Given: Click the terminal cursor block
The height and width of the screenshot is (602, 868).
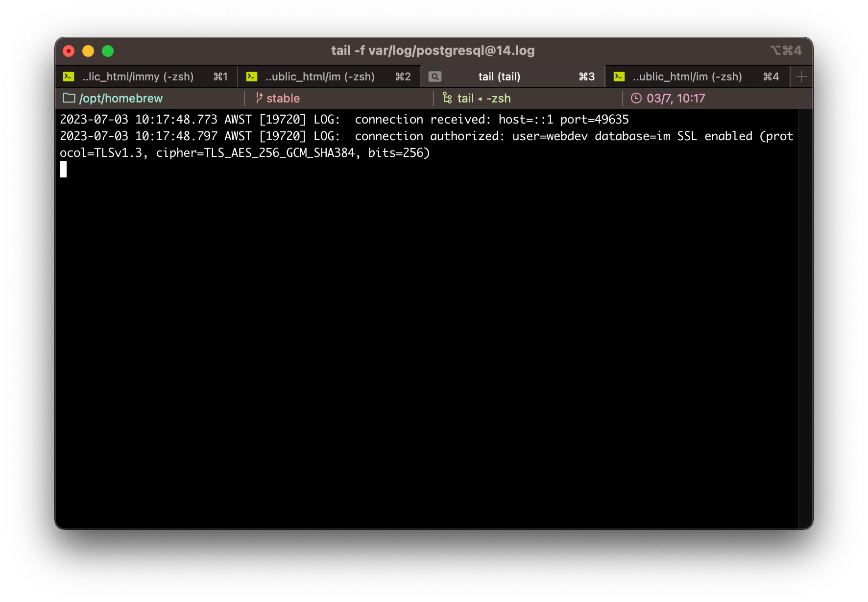Looking at the screenshot, I should tap(63, 170).
